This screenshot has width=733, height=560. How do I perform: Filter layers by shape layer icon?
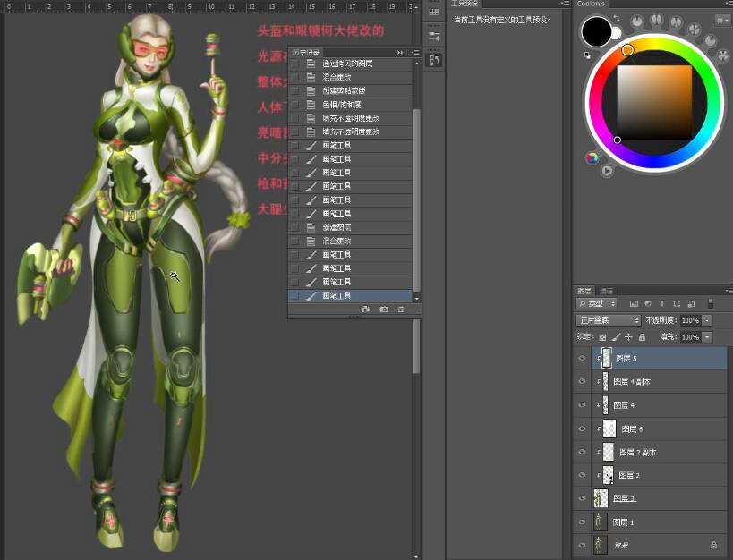(677, 304)
